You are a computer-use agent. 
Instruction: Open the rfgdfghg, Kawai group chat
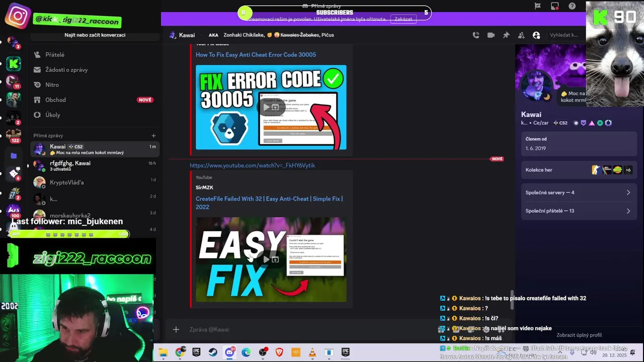(95, 166)
